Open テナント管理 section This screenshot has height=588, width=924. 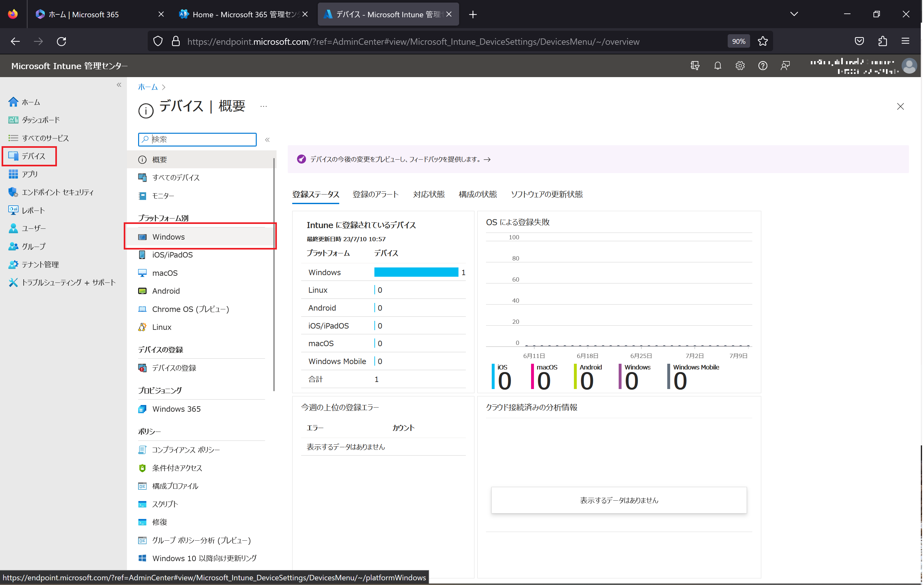tap(33, 265)
